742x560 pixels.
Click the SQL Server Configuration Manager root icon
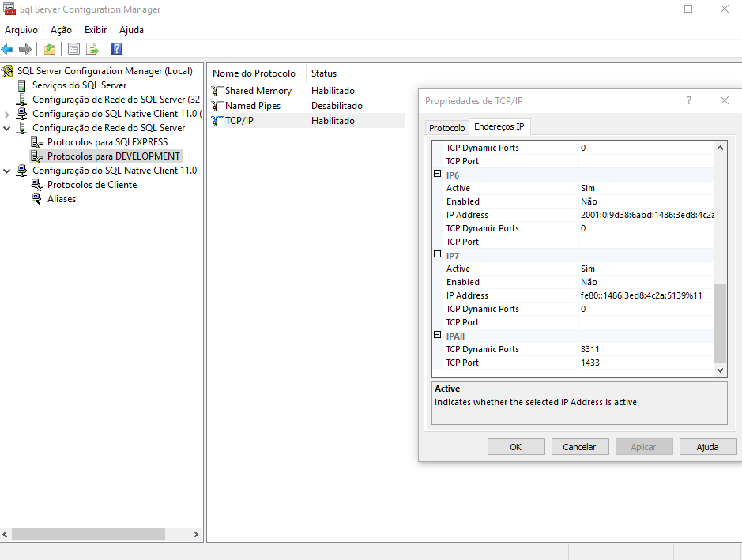(x=8, y=71)
